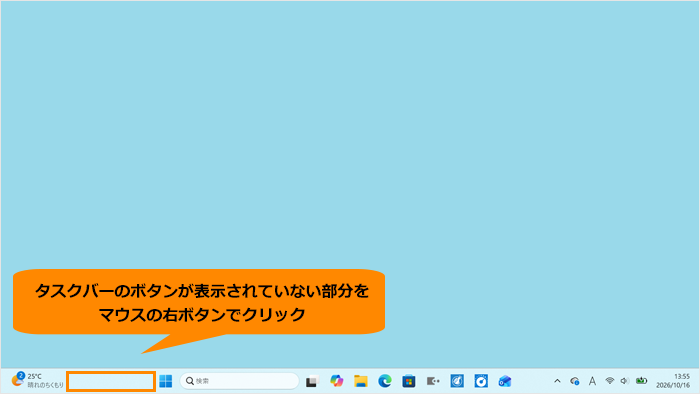Screen dimensions: 700x394
Task: Open Task View from the taskbar
Action: (x=312, y=382)
